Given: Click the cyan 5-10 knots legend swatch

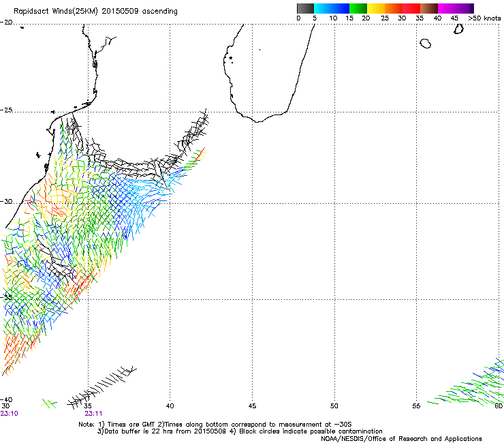Looking at the screenshot, I should pyautogui.click(x=323, y=8).
